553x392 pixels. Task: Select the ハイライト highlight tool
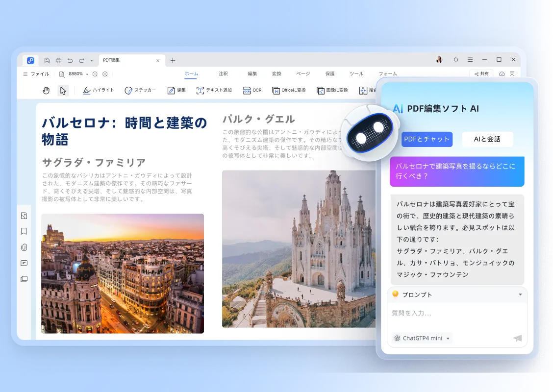(99, 90)
